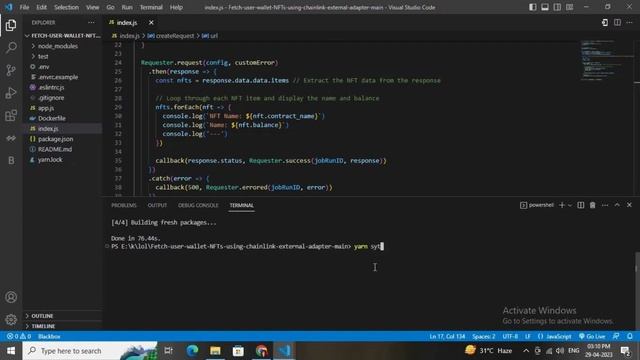
Task: Open the .eslintrc.js file
Action: pyautogui.click(x=63, y=87)
